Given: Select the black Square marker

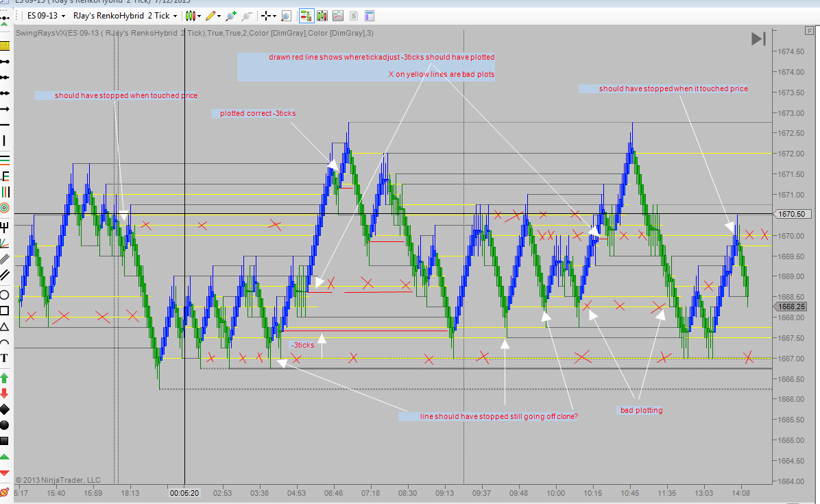Looking at the screenshot, I should point(4,441).
